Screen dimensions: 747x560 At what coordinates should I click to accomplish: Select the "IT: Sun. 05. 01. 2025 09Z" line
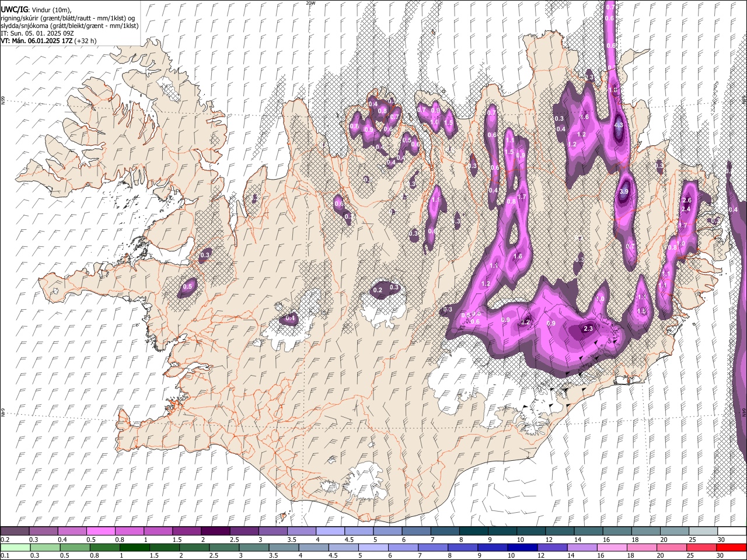point(37,33)
